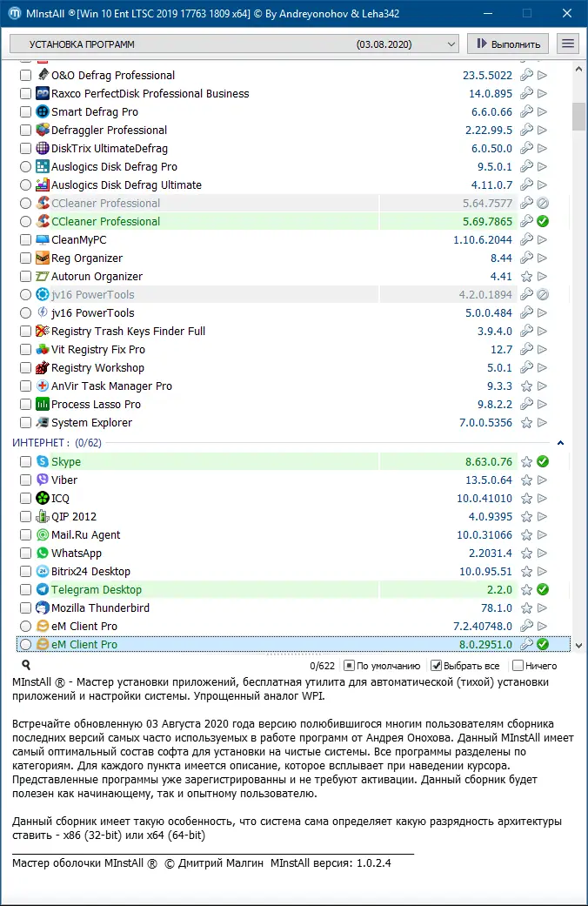The width and height of the screenshot is (588, 906).
Task: Click the scrollbar up arrow
Action: [578, 70]
